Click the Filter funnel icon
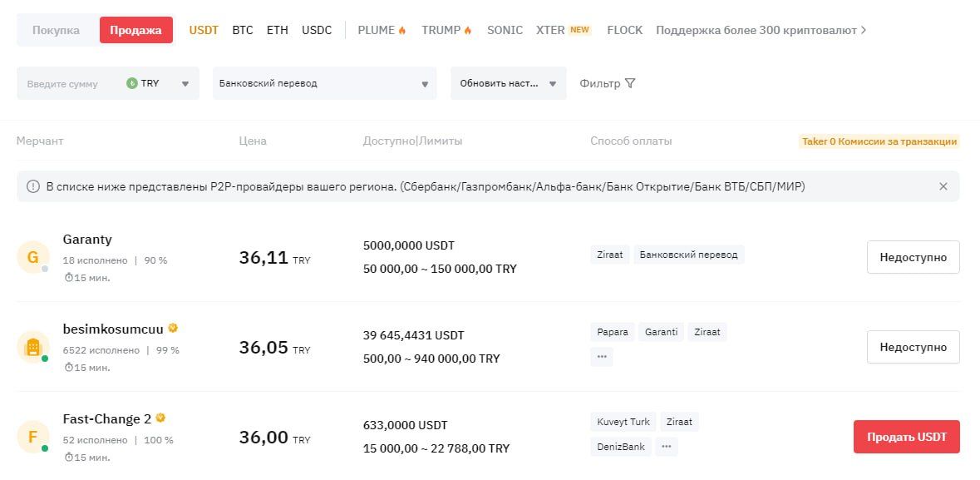This screenshot has height=480, width=980. coord(630,83)
